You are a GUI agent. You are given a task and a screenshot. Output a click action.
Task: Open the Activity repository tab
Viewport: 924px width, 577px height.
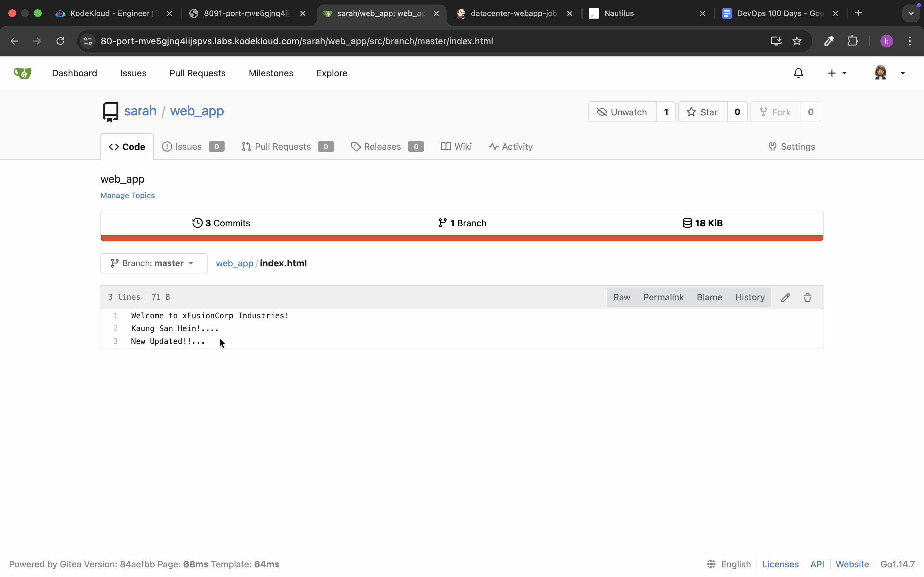510,146
